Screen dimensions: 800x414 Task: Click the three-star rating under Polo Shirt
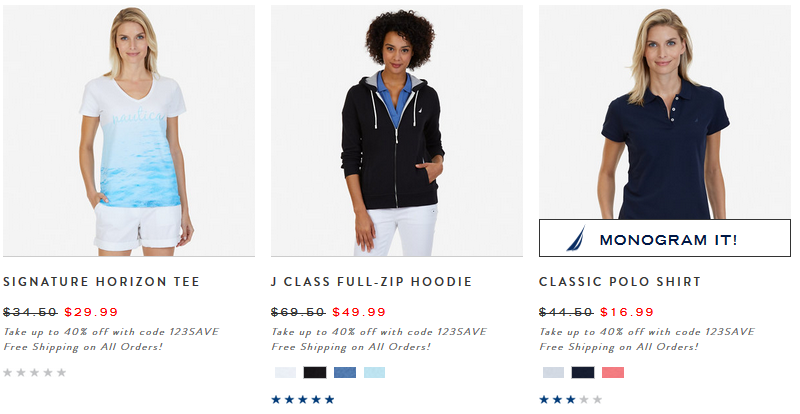(571, 399)
